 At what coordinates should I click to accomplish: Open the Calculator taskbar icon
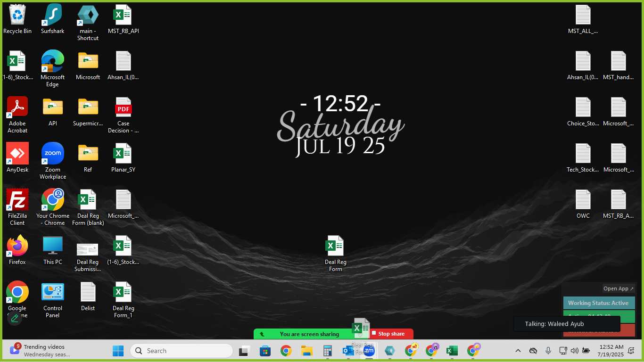coord(328,351)
